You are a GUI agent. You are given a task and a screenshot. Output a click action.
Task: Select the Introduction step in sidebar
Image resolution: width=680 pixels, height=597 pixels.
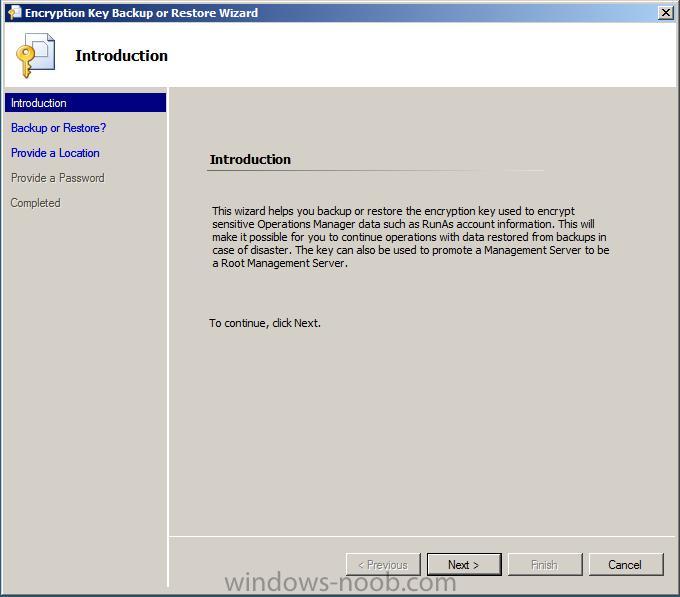(x=85, y=103)
